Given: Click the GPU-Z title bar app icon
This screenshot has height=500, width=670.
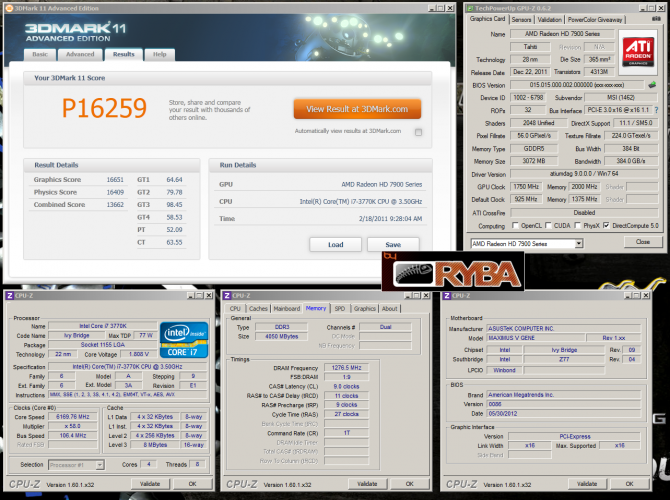Looking at the screenshot, I should 470,8.
